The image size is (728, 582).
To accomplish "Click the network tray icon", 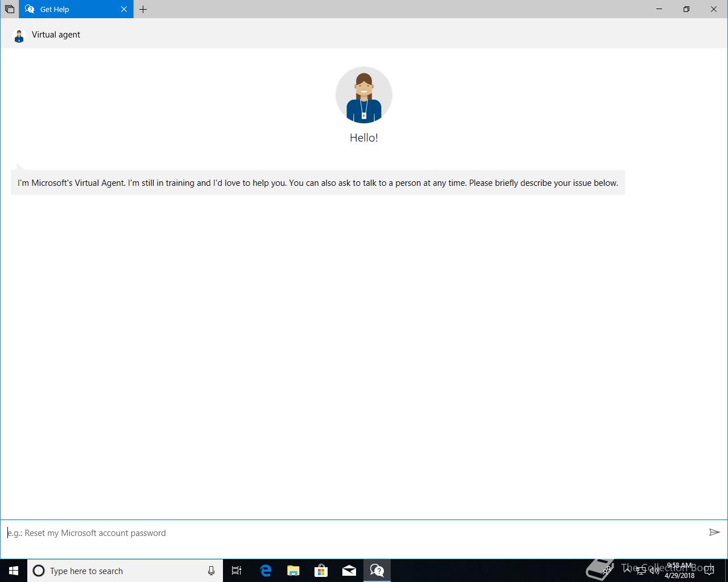I will click(x=641, y=571).
